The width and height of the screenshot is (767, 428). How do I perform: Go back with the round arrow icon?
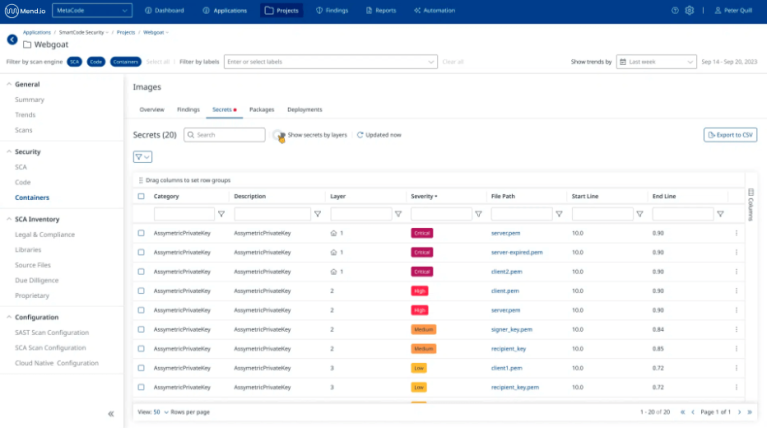tap(12, 40)
